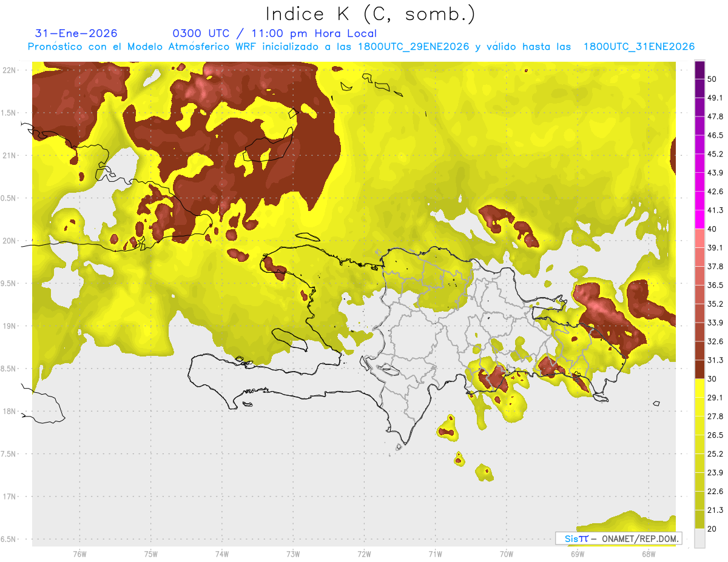Screen dimensions: 728x562
Task: Click the '0300 UTC / 11:00 pm Hora Local' text
Action: [275, 33]
